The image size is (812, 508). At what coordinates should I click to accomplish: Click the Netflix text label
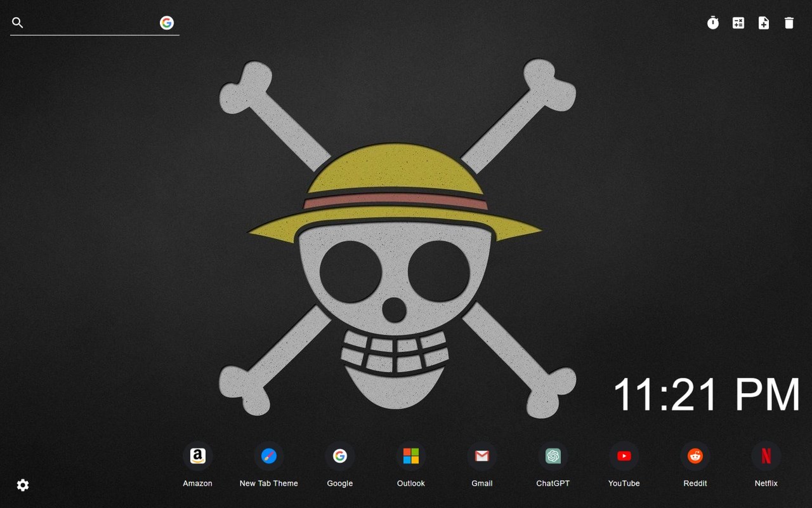click(x=766, y=483)
